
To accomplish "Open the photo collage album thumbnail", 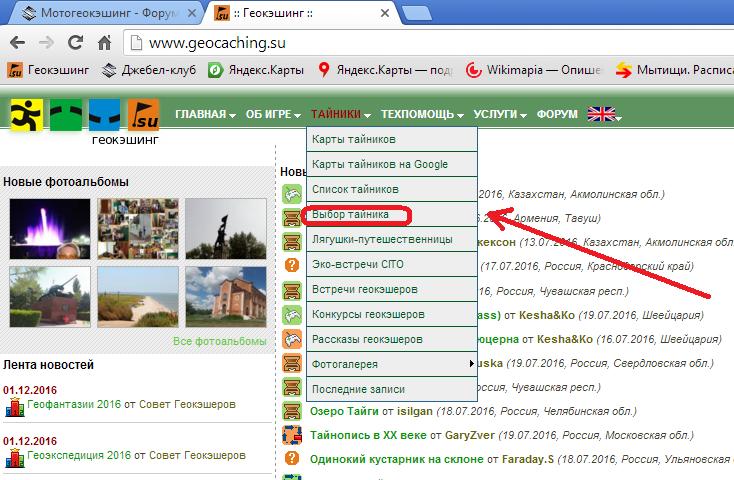I will point(138,229).
